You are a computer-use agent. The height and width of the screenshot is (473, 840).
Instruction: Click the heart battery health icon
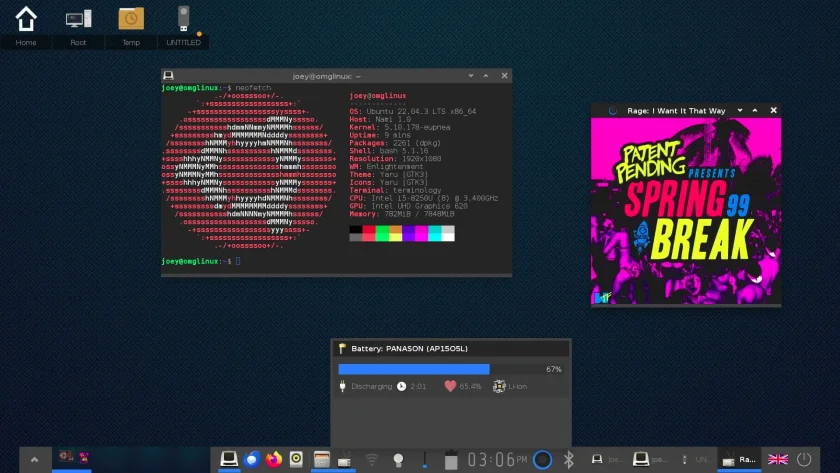450,386
